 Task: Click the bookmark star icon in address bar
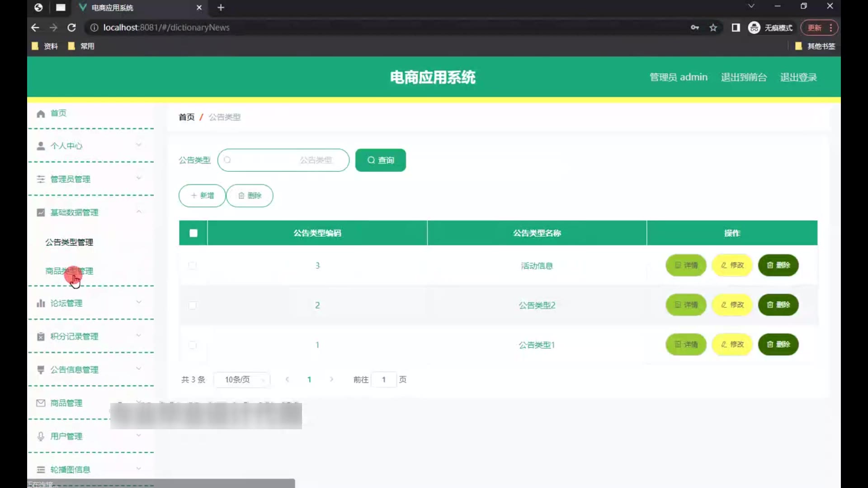tap(713, 28)
